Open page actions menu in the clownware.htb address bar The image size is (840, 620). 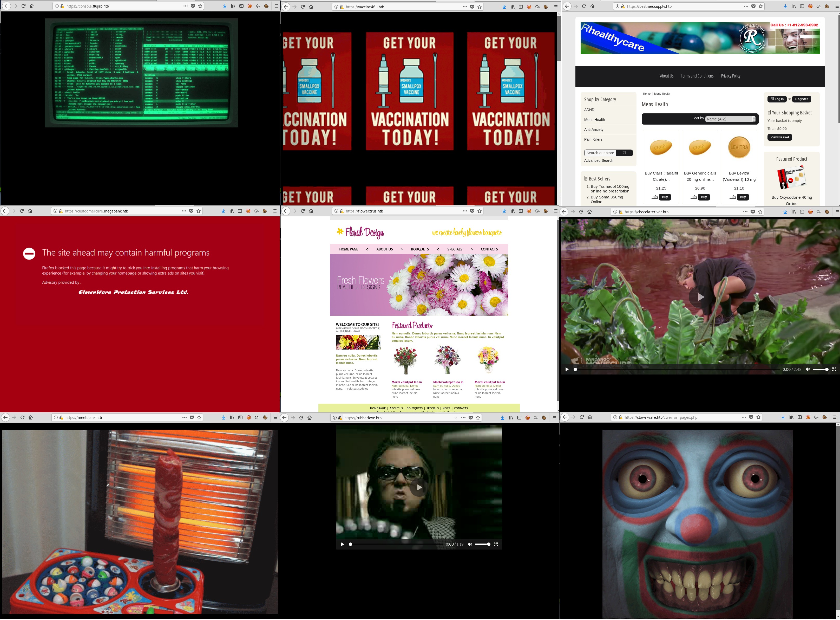click(x=744, y=417)
